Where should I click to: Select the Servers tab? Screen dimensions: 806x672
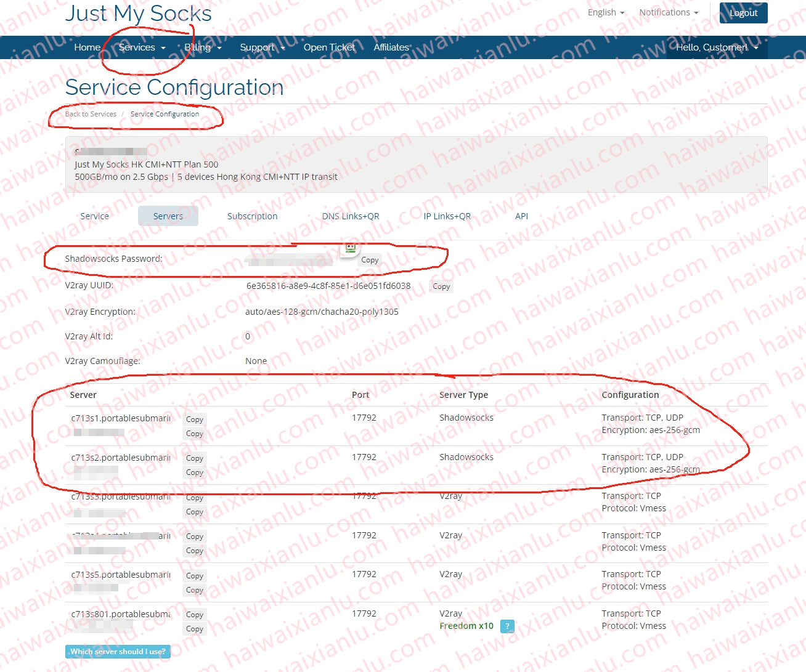pyautogui.click(x=168, y=216)
